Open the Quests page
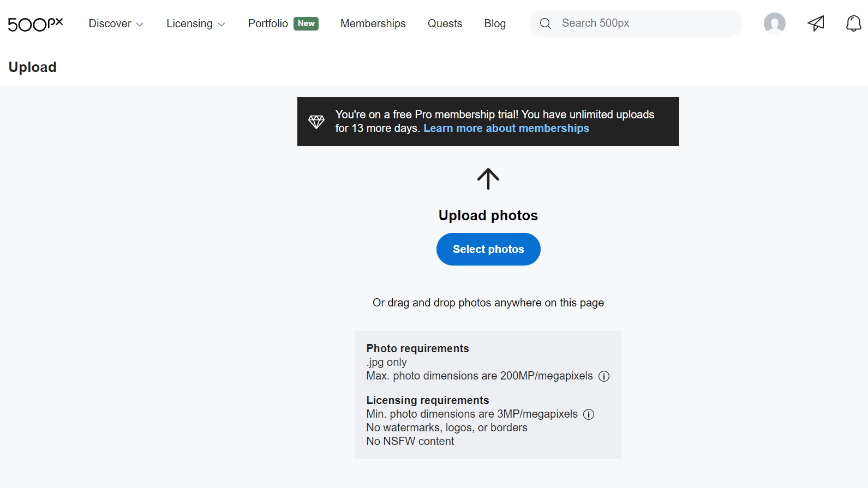Image resolution: width=868 pixels, height=488 pixels. (445, 23)
